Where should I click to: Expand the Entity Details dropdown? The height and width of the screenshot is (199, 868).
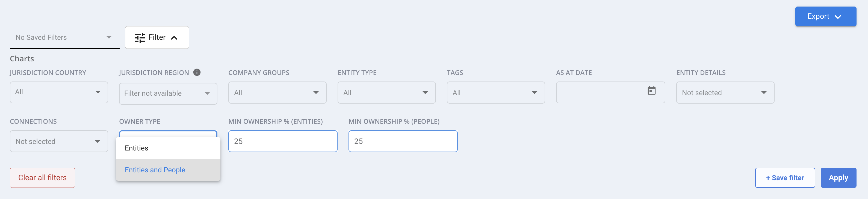(x=725, y=92)
